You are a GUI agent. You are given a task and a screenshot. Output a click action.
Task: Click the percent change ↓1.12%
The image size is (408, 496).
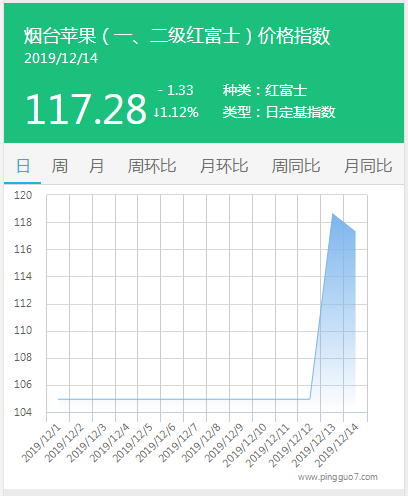176,112
